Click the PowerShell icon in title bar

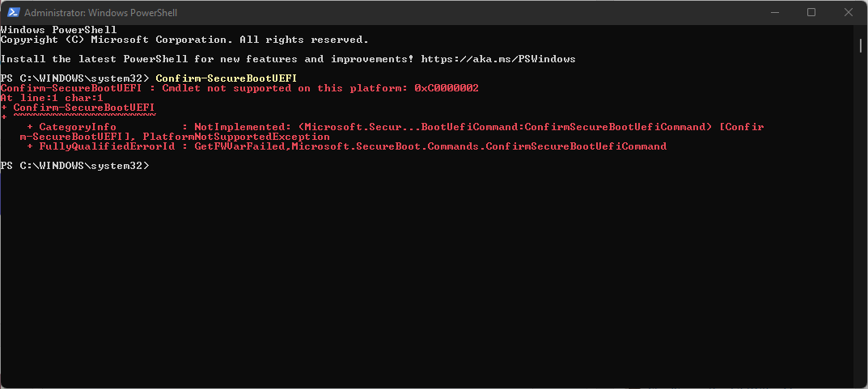[x=12, y=13]
